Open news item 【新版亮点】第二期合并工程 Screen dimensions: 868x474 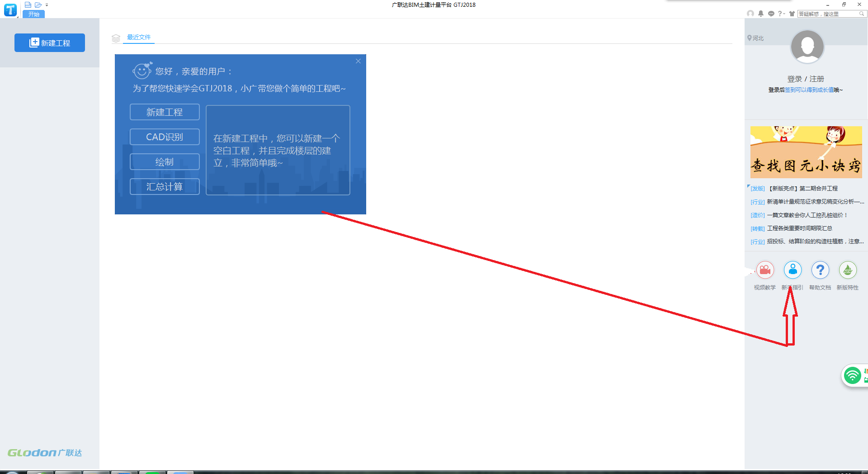[x=802, y=189]
